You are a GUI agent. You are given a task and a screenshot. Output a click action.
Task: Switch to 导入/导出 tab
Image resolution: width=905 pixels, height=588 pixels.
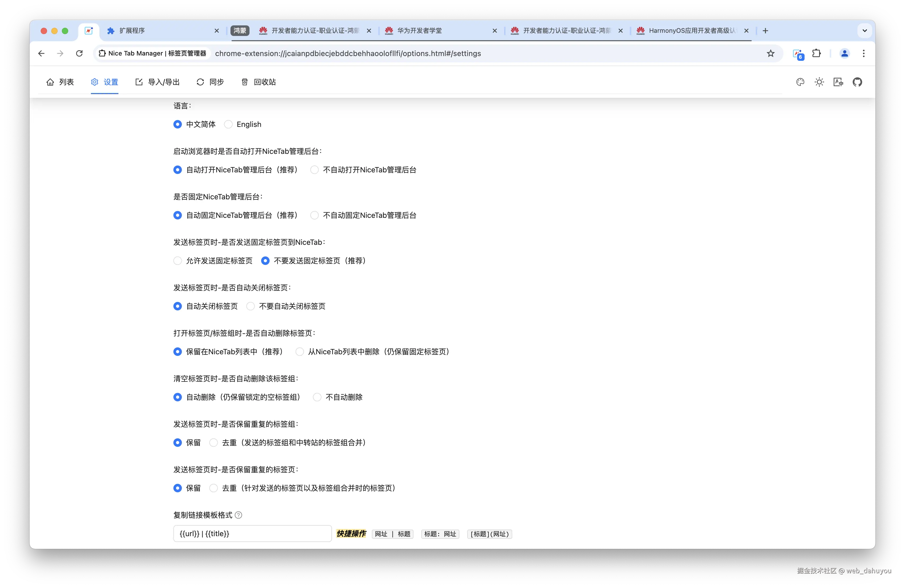point(158,82)
